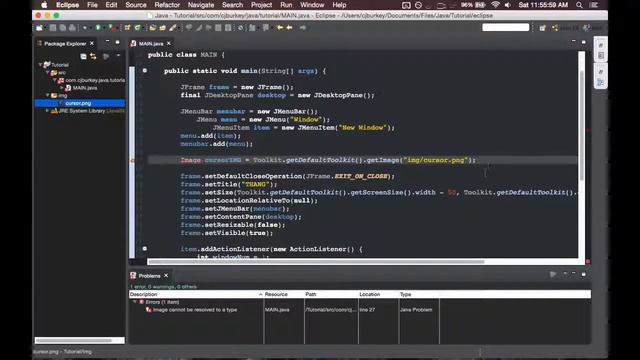Toggle Link with Editor in Package Explorer
The image size is (640, 360).
93,56
